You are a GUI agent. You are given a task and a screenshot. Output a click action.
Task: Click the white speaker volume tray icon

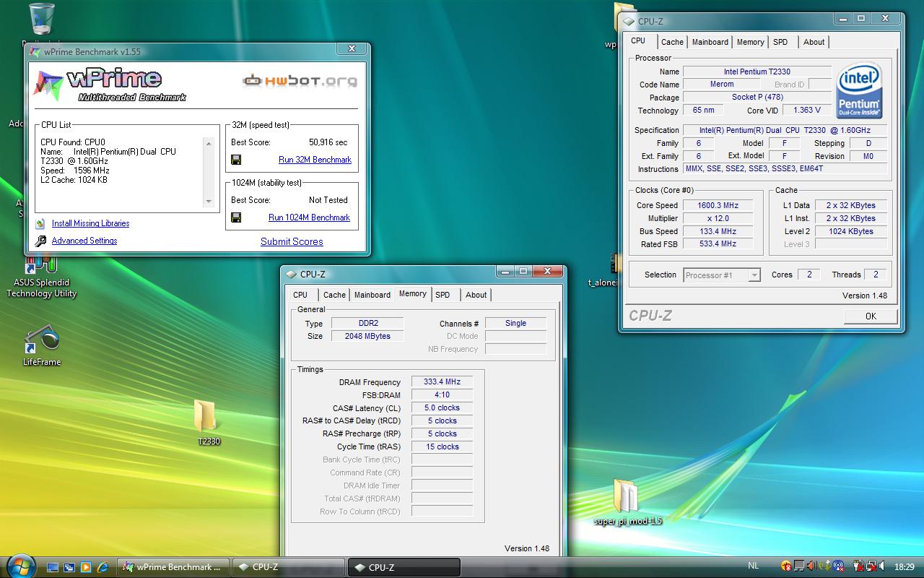tap(882, 566)
